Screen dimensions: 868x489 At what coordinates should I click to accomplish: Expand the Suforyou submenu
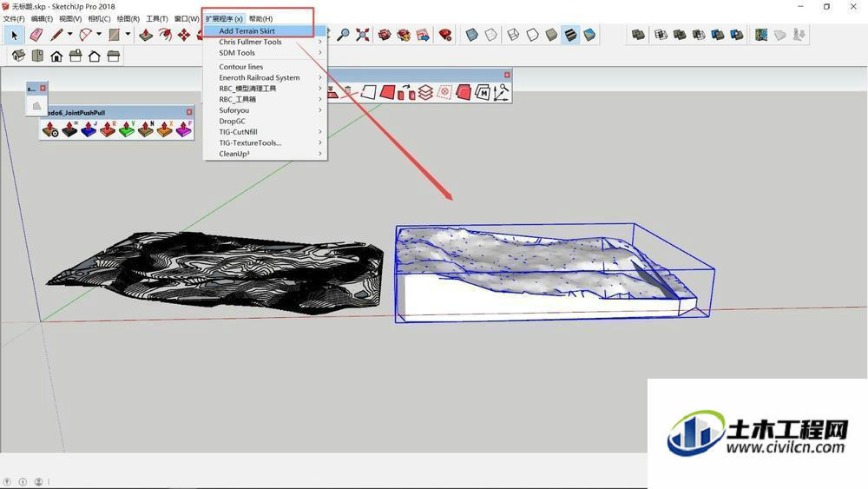[x=265, y=110]
